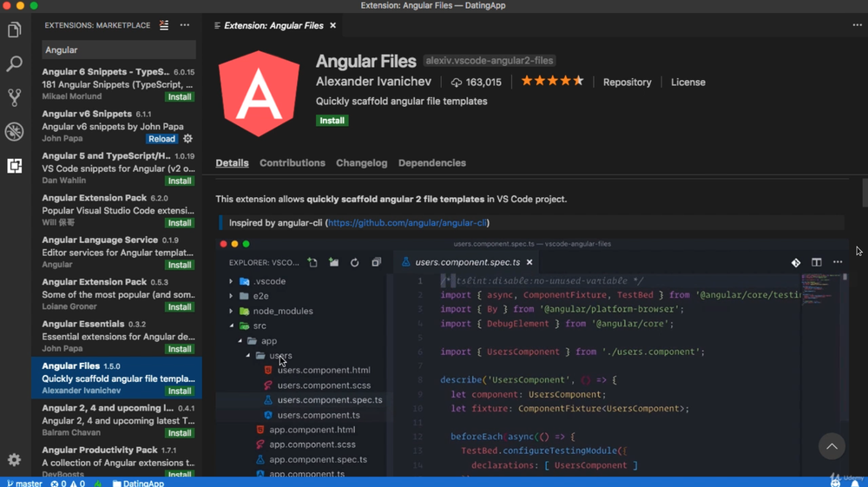Open the Debug view in activity bar
Image resolution: width=868 pixels, height=487 pixels.
pyautogui.click(x=15, y=132)
